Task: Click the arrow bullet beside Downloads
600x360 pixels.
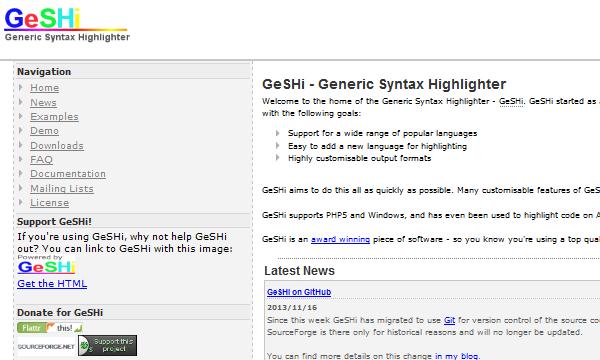Action: (x=21, y=145)
